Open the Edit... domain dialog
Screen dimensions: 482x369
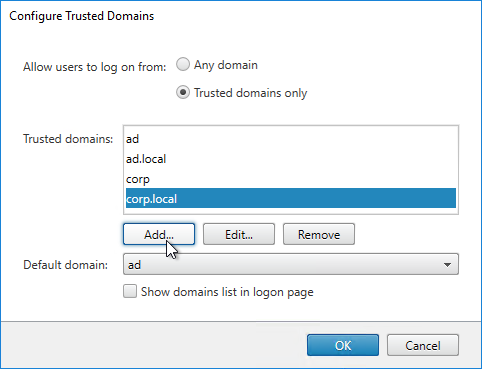pos(239,234)
